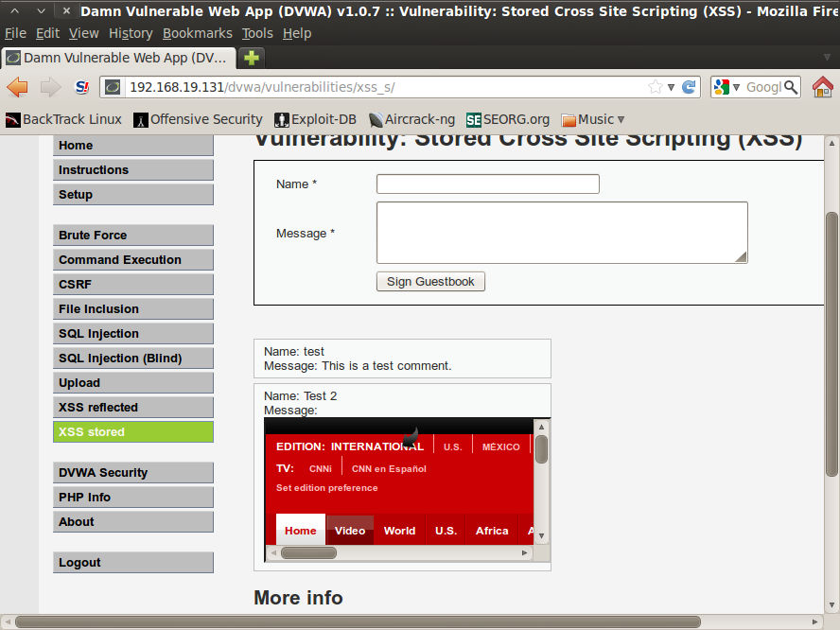Image resolution: width=840 pixels, height=630 pixels.
Task: Open the Help menu
Action: tap(297, 33)
